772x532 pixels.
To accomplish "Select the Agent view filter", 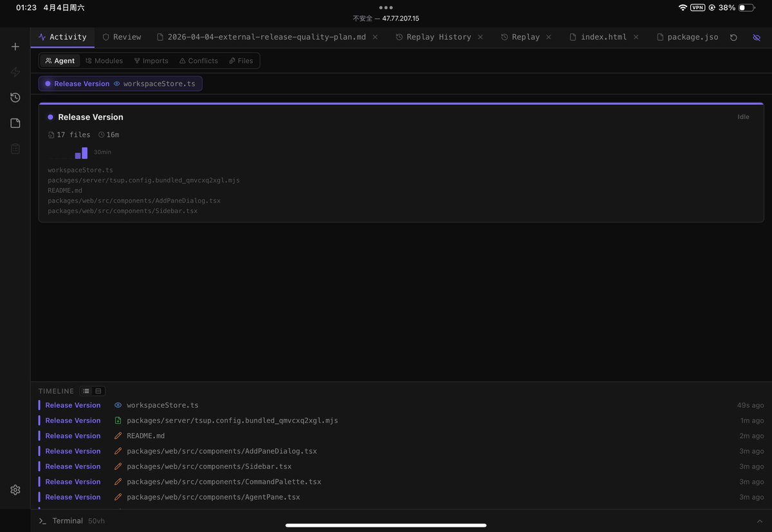I will click(60, 60).
